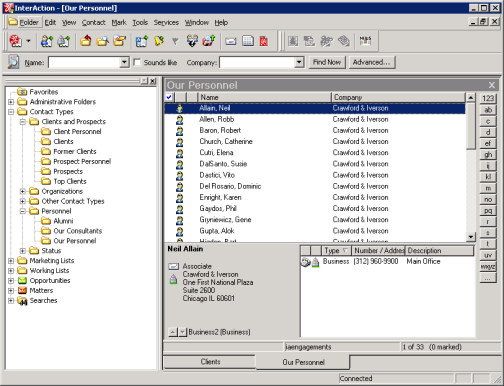Click into the Name search field

click(84, 62)
